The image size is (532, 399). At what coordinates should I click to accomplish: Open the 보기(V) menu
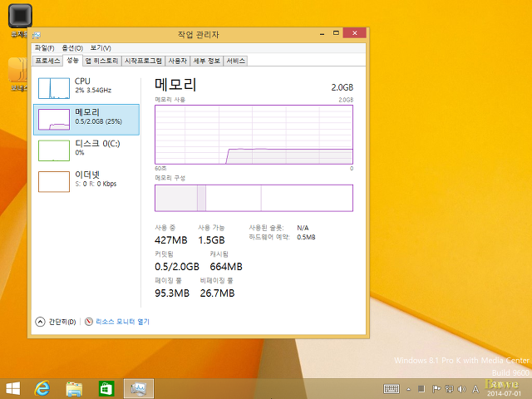point(101,48)
